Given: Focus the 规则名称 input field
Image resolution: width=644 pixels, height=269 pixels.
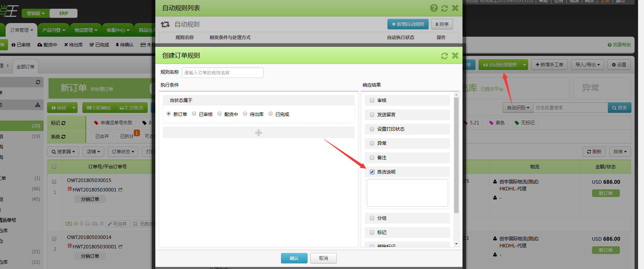Looking at the screenshot, I should coord(223,73).
